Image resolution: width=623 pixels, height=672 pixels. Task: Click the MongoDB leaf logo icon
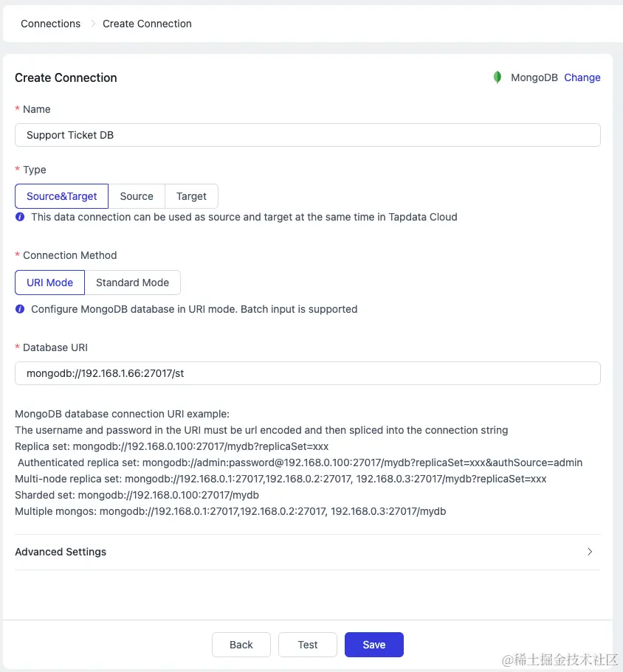[498, 77]
